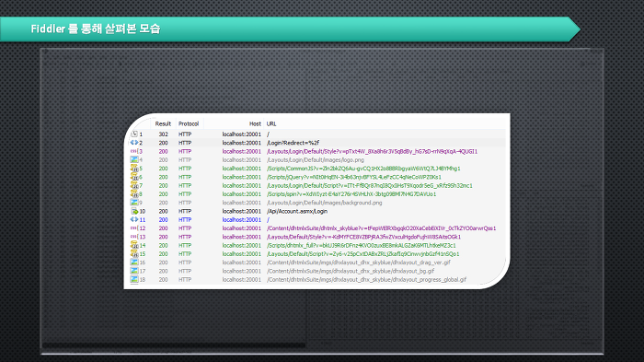
Task: Select the /Layouts/Default/Script URL in session 15
Action: (363, 254)
